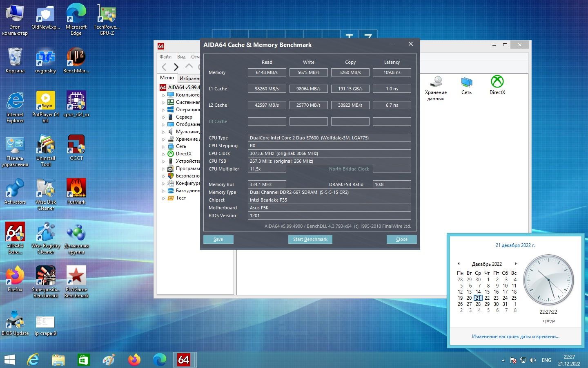The width and height of the screenshot is (588, 368).
Task: Open the Хранение данных icon in AIDA64
Action: tap(436, 88)
